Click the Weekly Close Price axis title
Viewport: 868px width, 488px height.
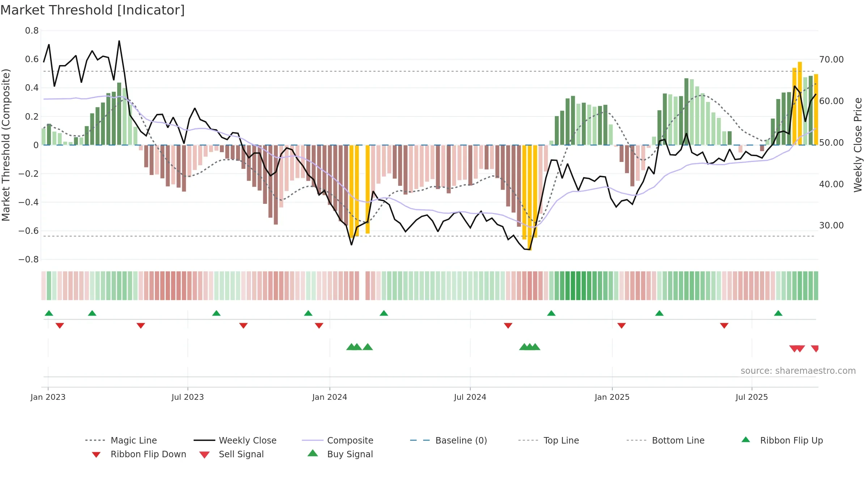pos(858,145)
